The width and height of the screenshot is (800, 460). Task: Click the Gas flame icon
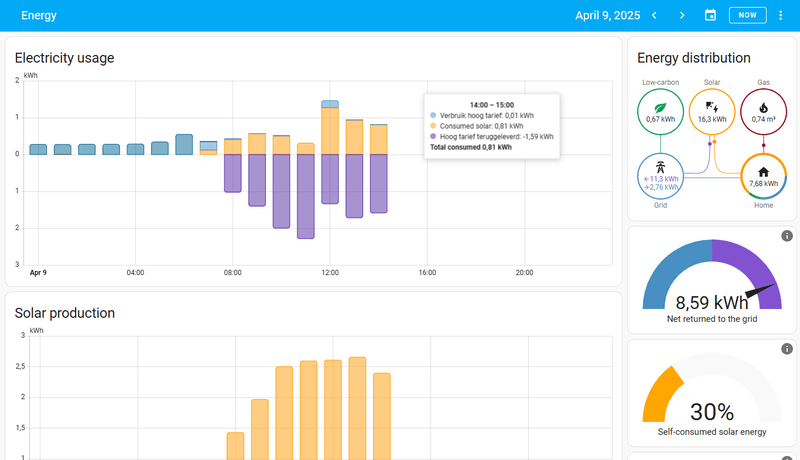(x=764, y=106)
